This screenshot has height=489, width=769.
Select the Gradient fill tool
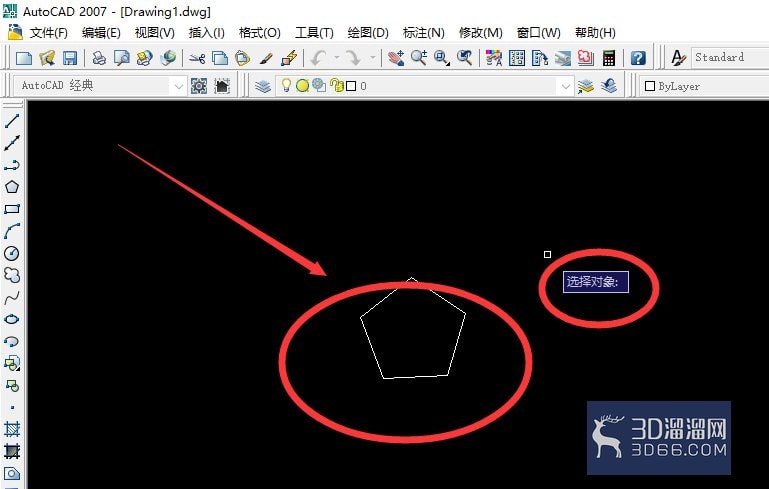pos(12,451)
